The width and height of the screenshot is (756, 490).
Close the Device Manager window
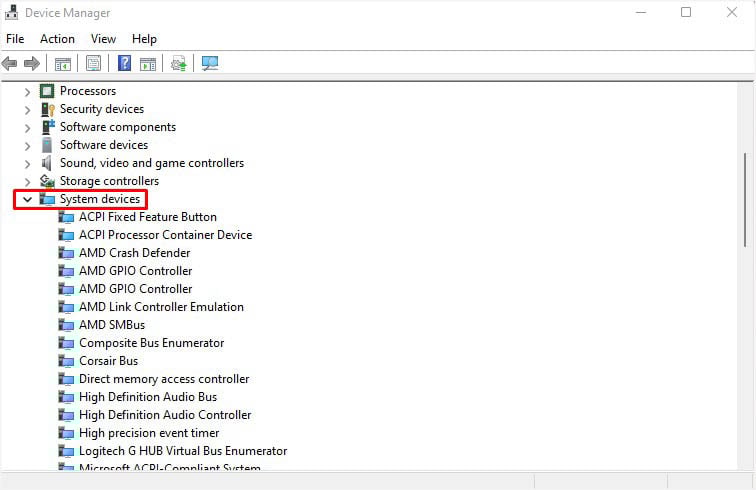click(x=731, y=13)
